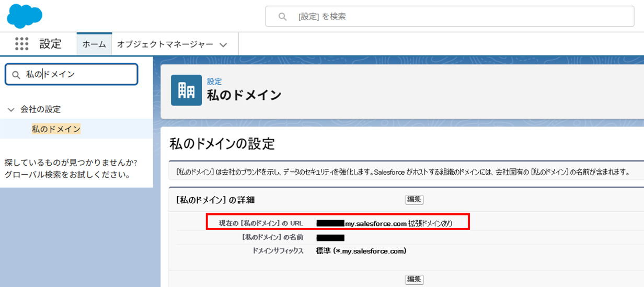Click the 私のドメイン building page icon
The width and height of the screenshot is (644, 287).
pos(186,90)
